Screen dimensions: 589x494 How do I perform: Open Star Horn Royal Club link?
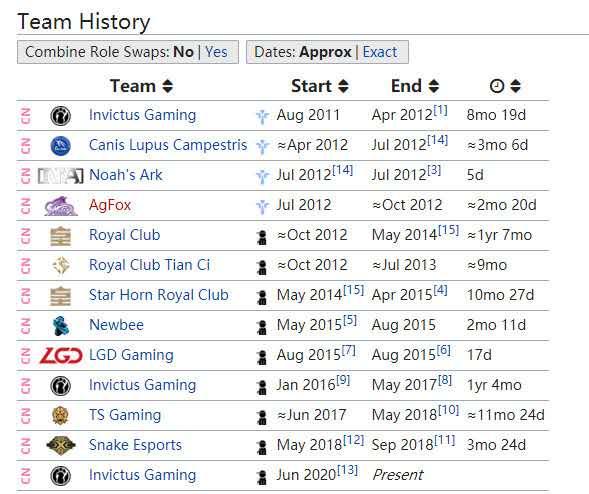tap(159, 295)
